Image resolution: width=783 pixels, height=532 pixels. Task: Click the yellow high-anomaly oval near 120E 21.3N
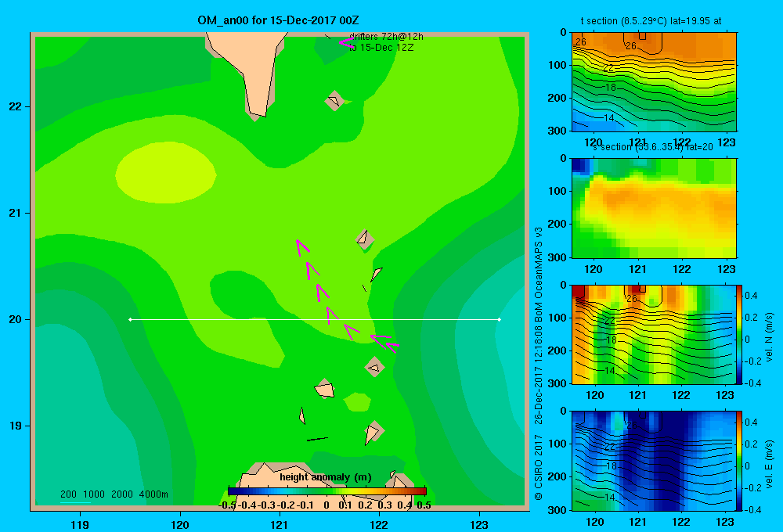pyautogui.click(x=166, y=172)
